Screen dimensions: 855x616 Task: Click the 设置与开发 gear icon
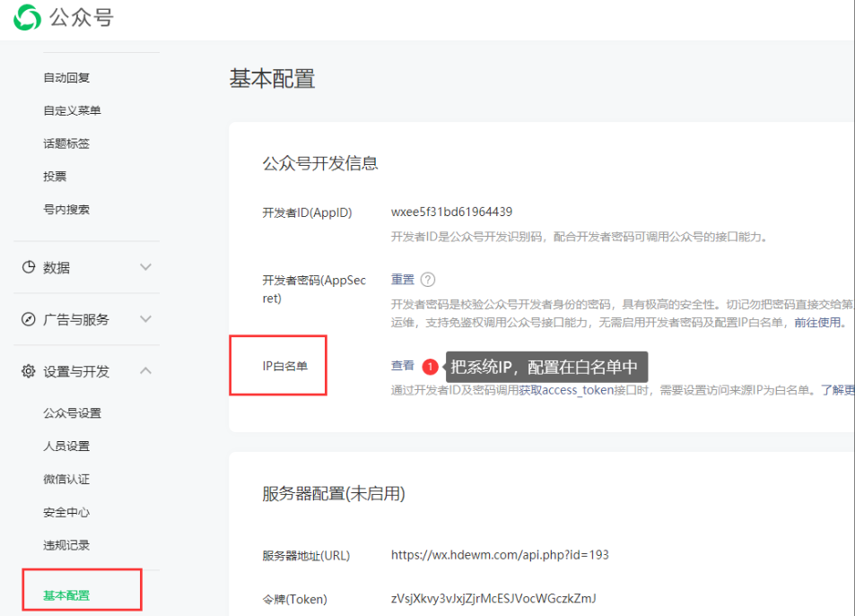pyautogui.click(x=29, y=371)
